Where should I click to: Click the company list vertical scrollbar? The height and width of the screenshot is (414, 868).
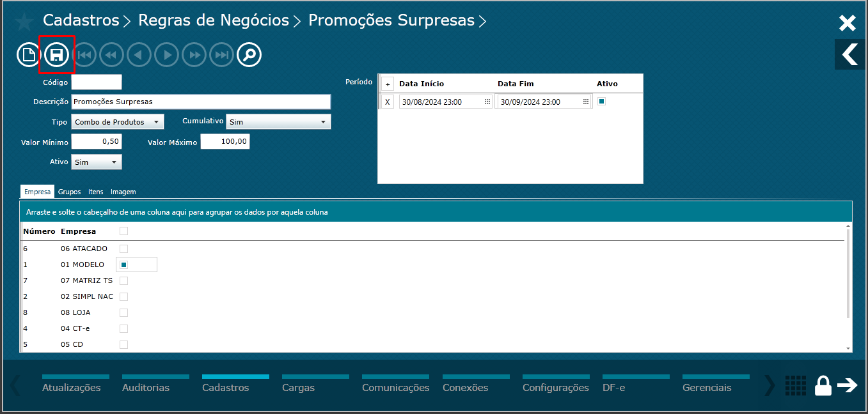point(849,273)
